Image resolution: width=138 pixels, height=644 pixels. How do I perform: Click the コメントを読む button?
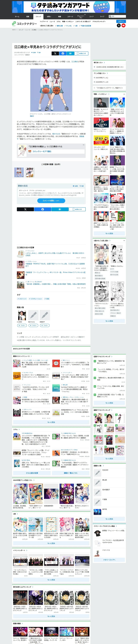coord(51,200)
